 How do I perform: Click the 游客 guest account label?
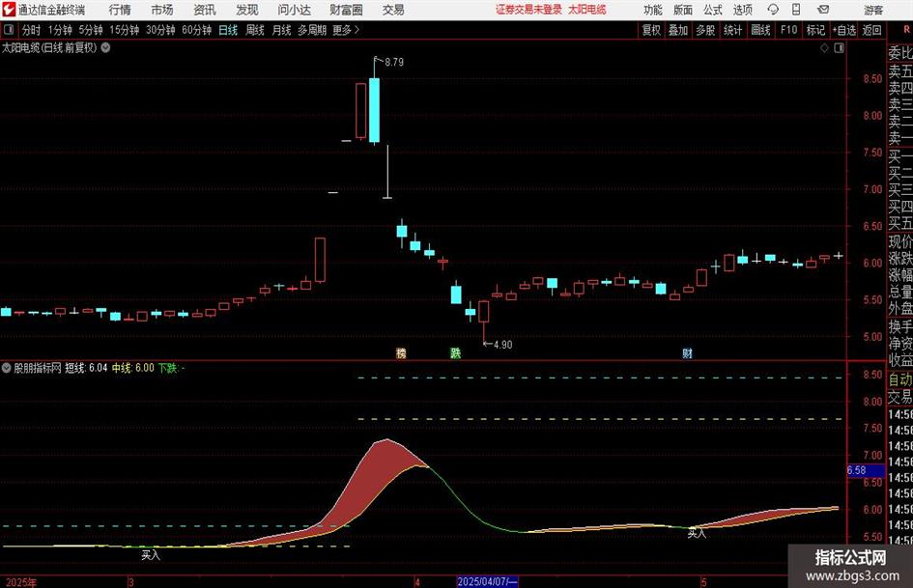tap(872, 10)
